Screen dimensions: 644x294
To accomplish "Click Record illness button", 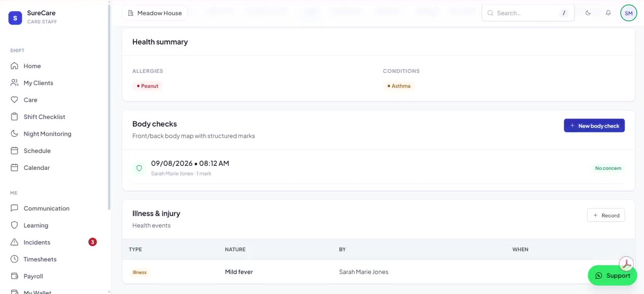I will [606, 215].
